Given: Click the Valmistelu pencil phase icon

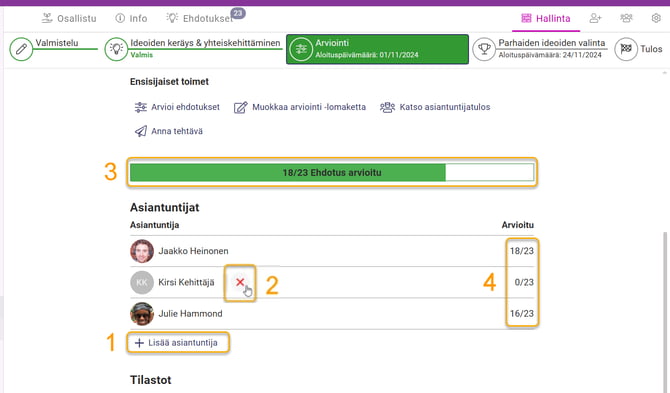Looking at the screenshot, I should pyautogui.click(x=21, y=49).
